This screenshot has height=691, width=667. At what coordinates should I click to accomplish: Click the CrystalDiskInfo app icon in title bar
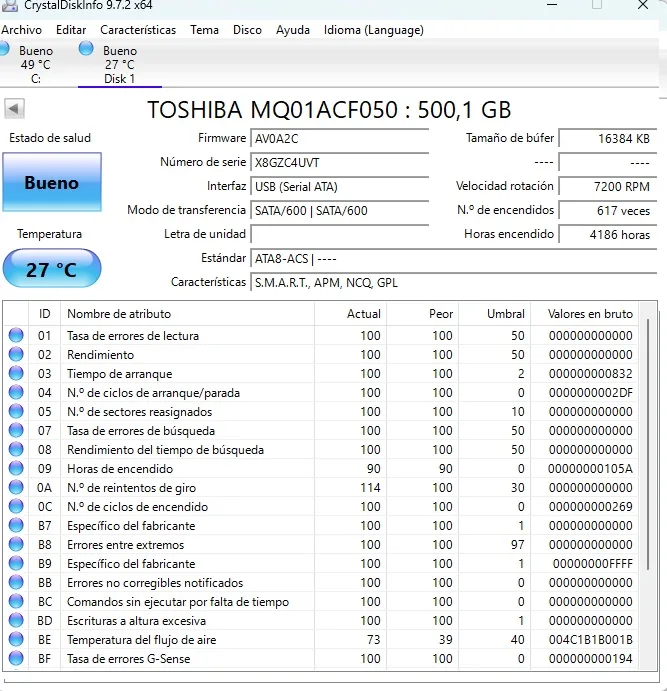click(x=10, y=5)
